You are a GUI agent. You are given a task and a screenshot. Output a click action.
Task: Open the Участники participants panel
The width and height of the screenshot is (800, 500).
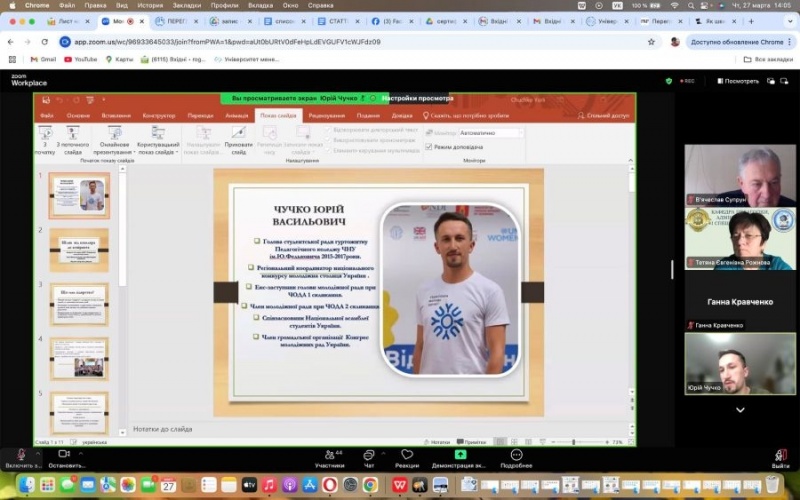(329, 455)
